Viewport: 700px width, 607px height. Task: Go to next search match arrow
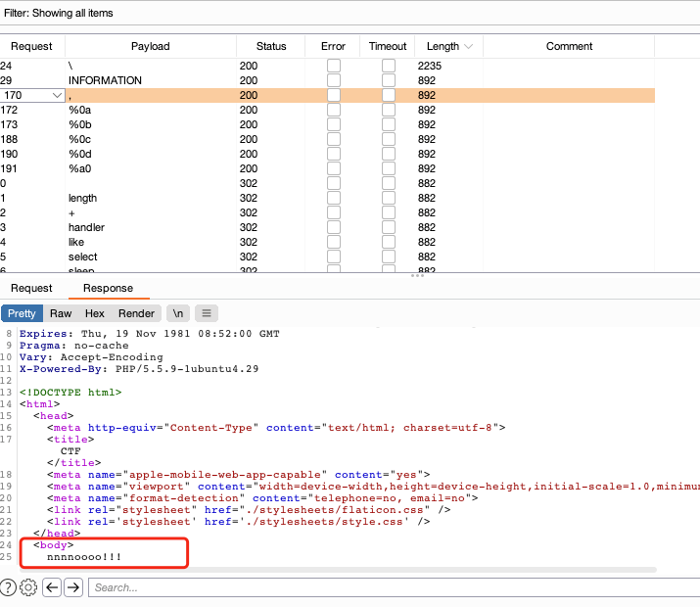(71, 587)
